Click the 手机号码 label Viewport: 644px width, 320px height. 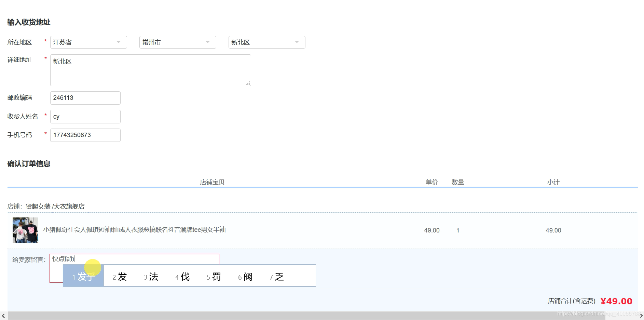20,135
